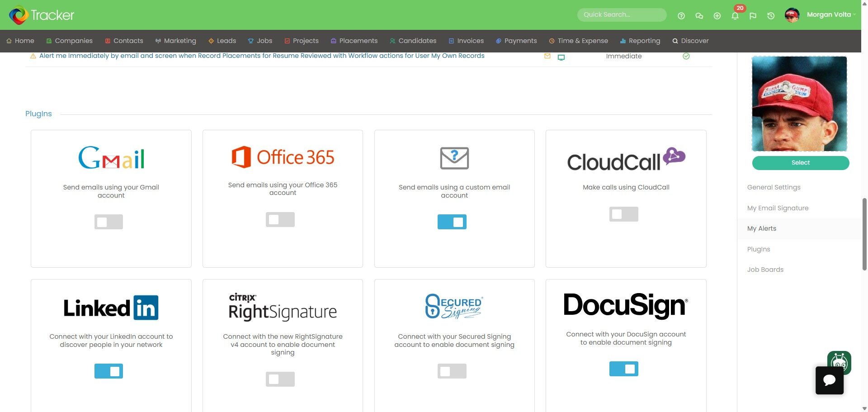The width and height of the screenshot is (868, 412).
Task: Open the Time & Expense menu
Action: 579,41
